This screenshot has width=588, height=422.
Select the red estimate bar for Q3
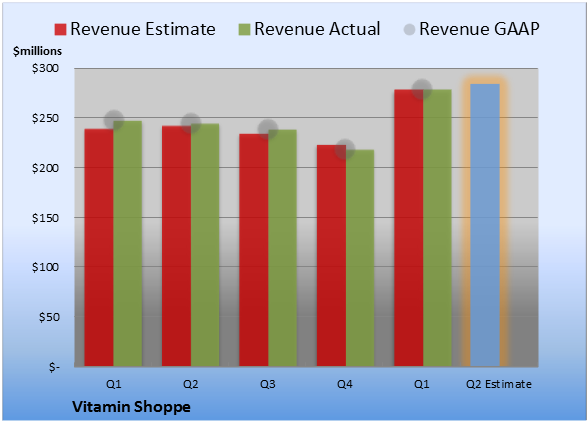tap(254, 250)
